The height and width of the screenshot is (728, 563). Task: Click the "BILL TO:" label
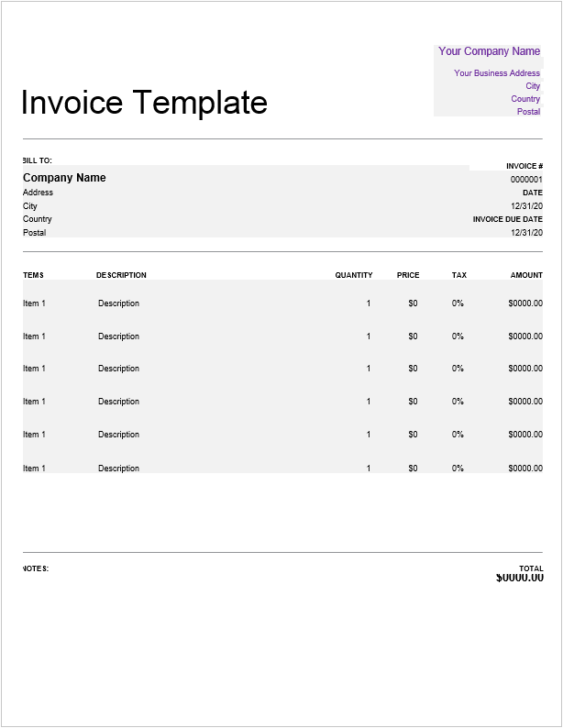coord(37,160)
